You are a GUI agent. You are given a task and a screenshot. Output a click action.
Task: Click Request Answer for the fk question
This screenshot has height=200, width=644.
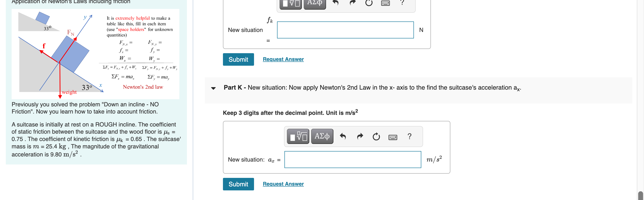pyautogui.click(x=283, y=59)
